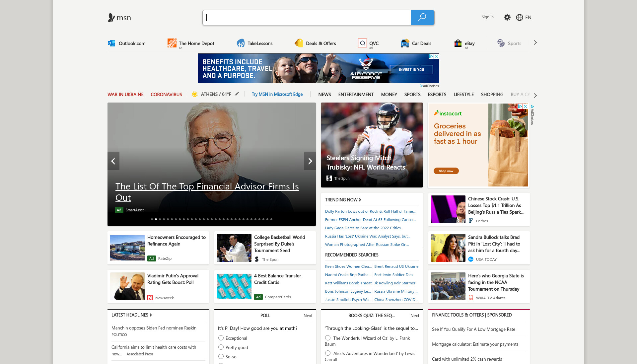The image size is (637, 364).
Task: Open the ENTERTAINMENT tab
Action: tap(356, 95)
